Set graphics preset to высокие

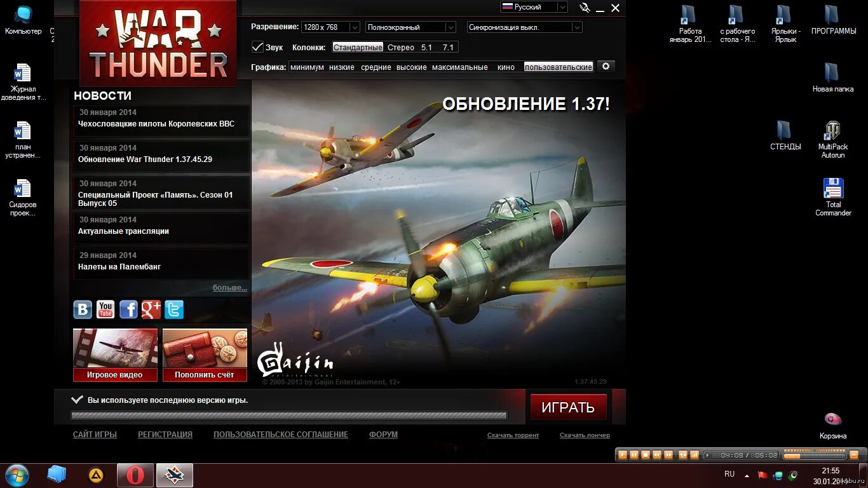(412, 67)
